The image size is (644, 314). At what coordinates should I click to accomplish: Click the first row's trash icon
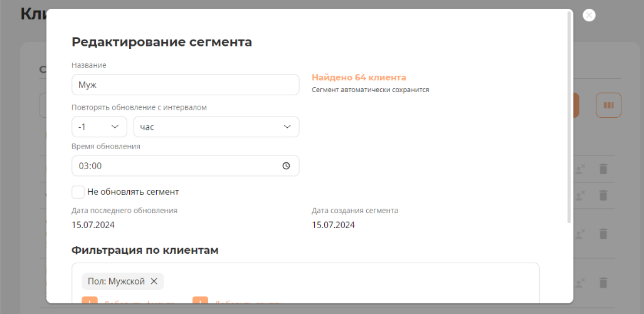[603, 169]
